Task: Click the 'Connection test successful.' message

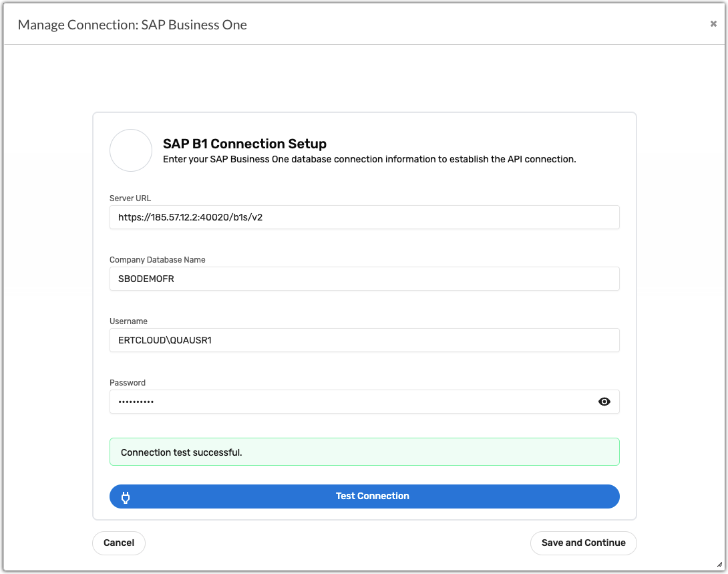Action: 365,452
